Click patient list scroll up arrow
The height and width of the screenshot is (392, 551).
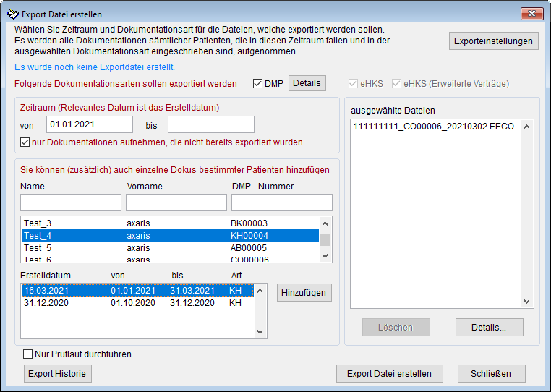pyautogui.click(x=325, y=223)
